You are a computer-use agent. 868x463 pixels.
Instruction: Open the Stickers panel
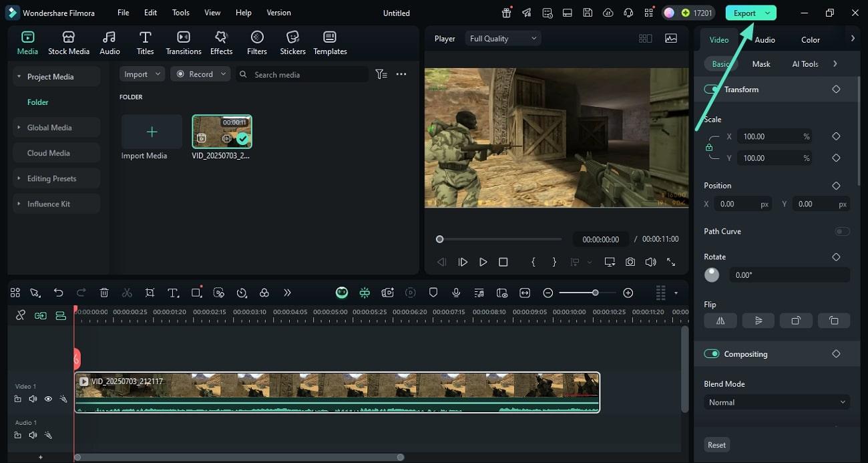click(292, 43)
